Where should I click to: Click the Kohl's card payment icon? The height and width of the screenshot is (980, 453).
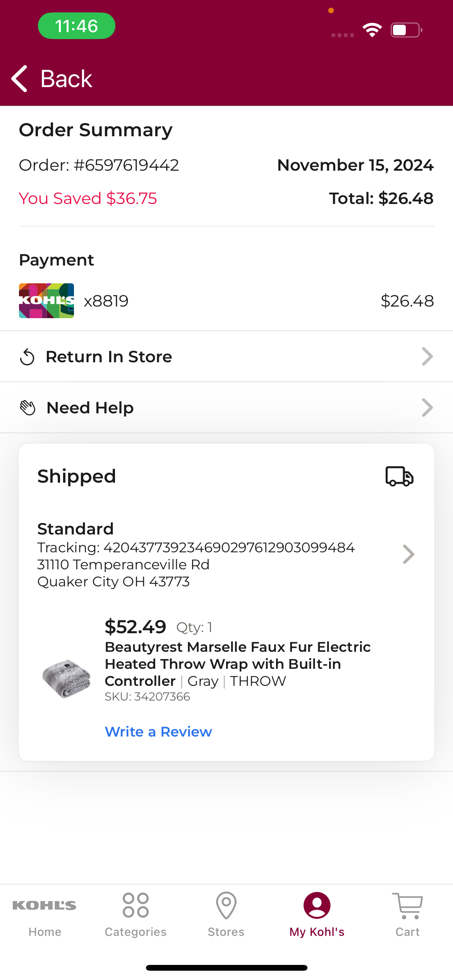(46, 301)
